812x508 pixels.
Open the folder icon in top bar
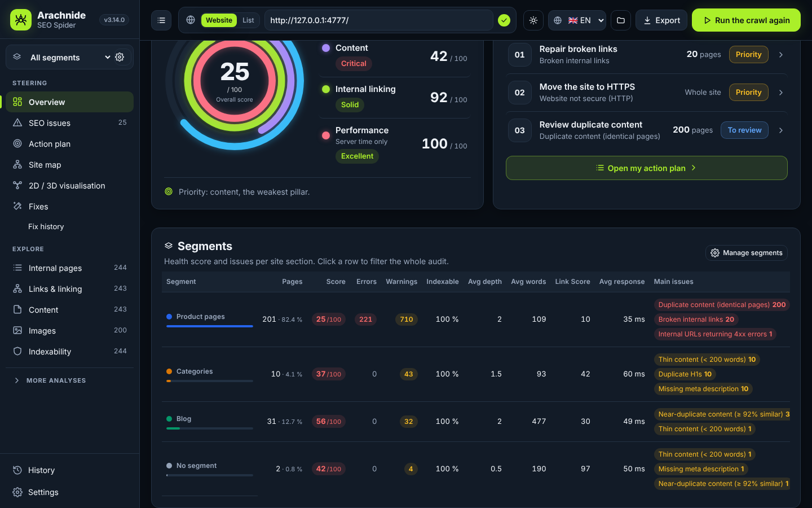[621, 20]
